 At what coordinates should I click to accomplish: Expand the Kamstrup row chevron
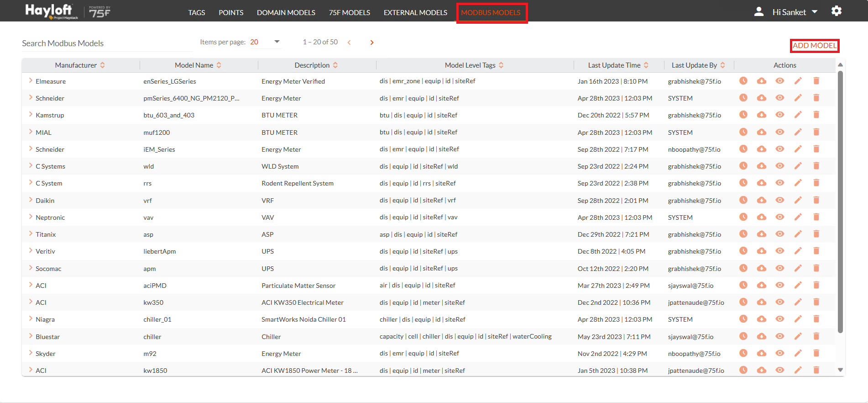[x=31, y=114]
